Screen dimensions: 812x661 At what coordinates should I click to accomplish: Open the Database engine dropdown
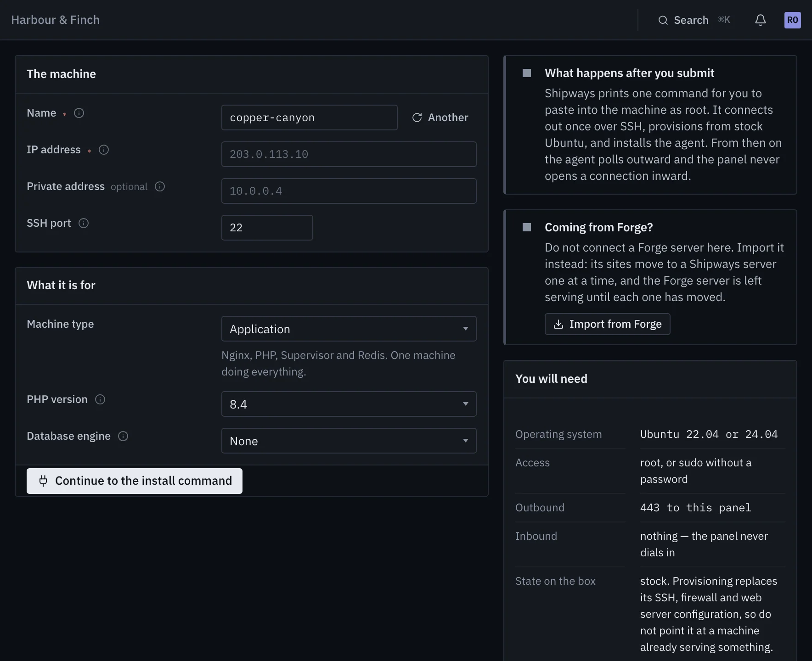coord(349,441)
